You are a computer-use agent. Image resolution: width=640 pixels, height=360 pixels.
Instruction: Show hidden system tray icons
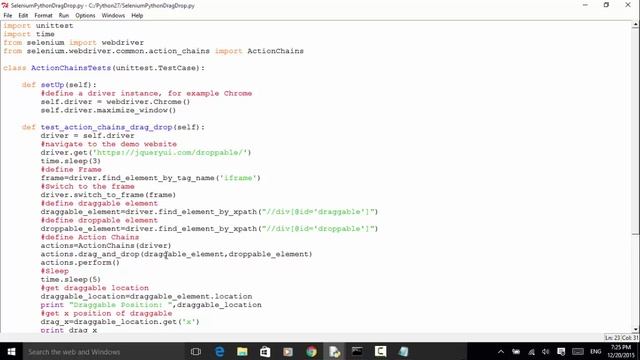click(501, 351)
